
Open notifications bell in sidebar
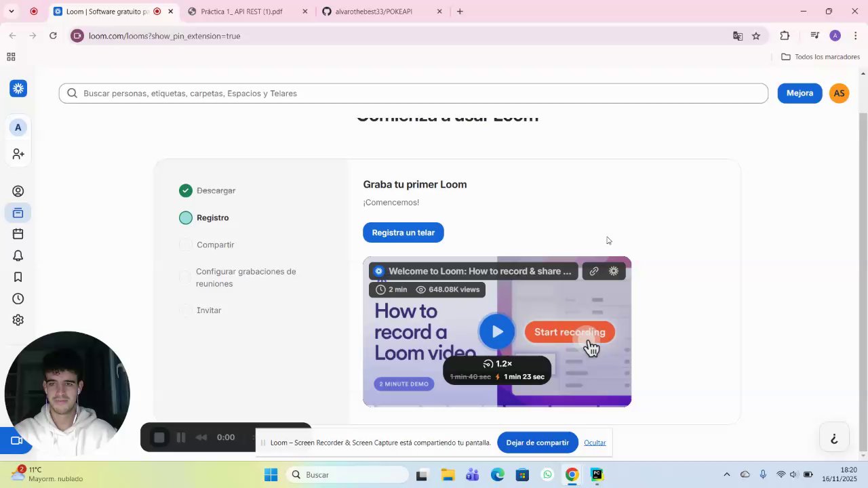(x=18, y=256)
